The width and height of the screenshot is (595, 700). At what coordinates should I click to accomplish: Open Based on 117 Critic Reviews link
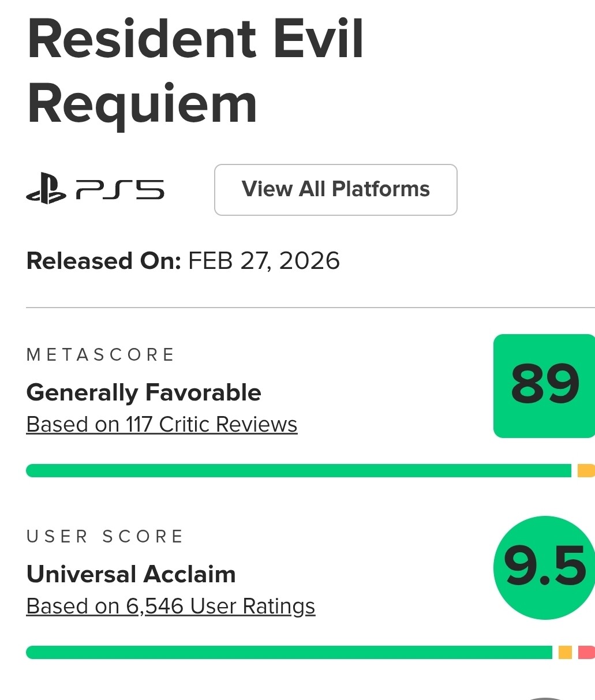(162, 425)
